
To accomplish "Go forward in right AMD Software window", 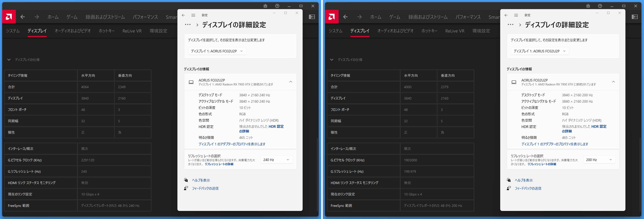I will pyautogui.click(x=359, y=17).
